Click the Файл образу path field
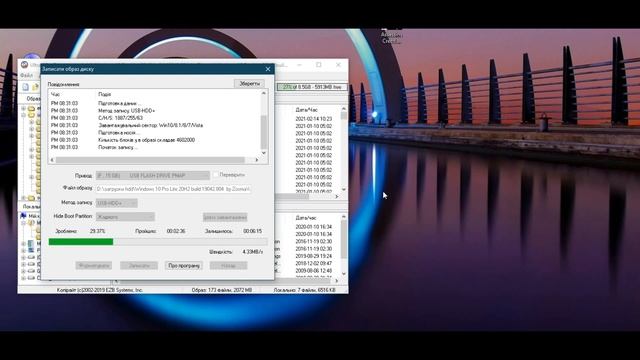Image resolution: width=640 pixels, height=360 pixels. (173, 189)
